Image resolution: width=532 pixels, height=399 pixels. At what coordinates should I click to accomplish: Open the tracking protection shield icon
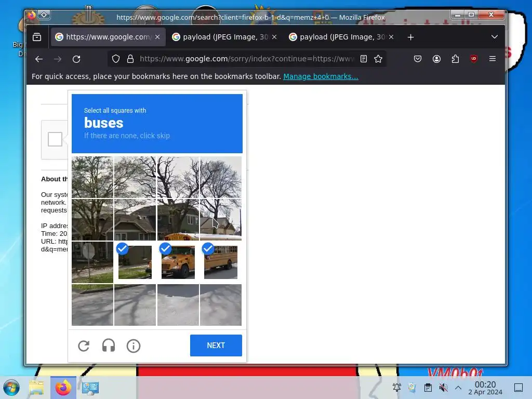[116, 59]
